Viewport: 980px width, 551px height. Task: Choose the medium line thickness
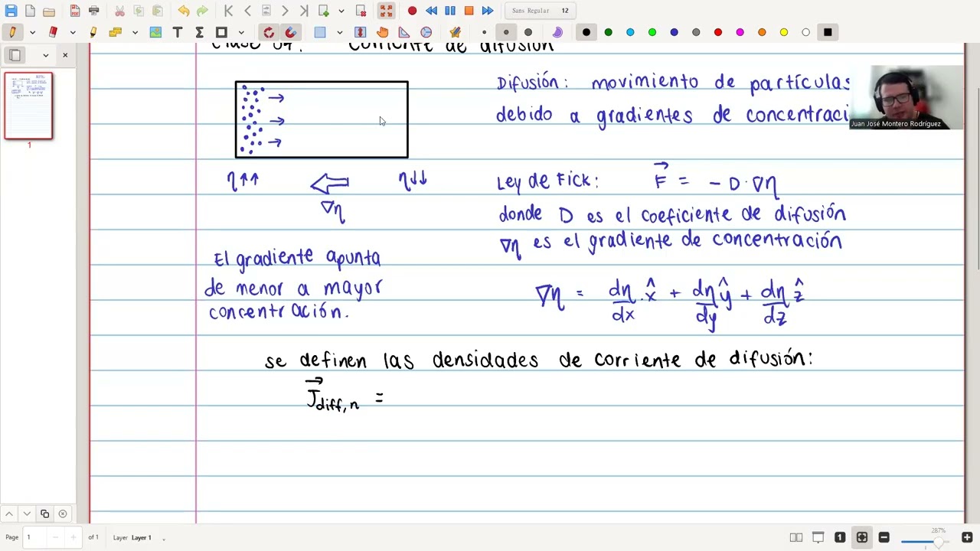tap(506, 32)
